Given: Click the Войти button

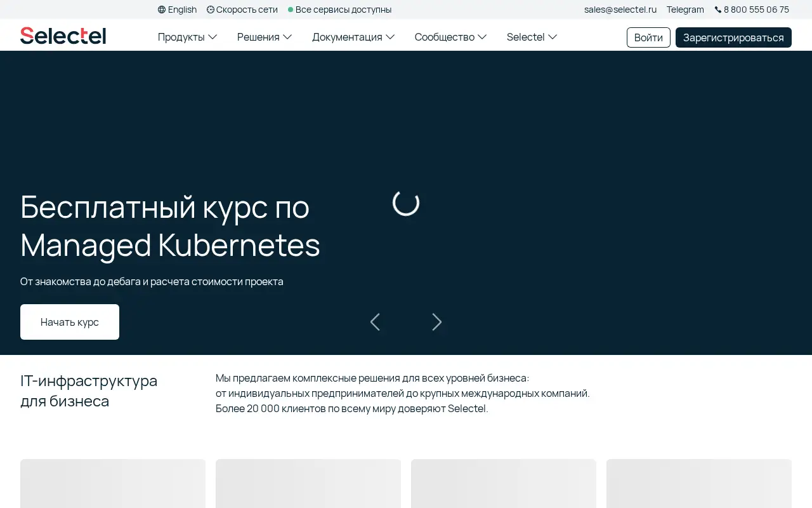Looking at the screenshot, I should 648,37.
